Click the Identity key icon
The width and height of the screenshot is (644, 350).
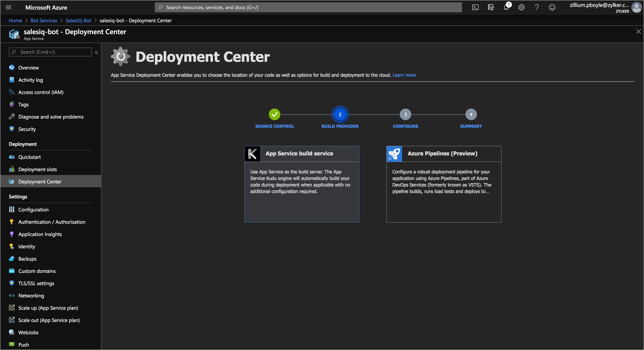pyautogui.click(x=12, y=246)
